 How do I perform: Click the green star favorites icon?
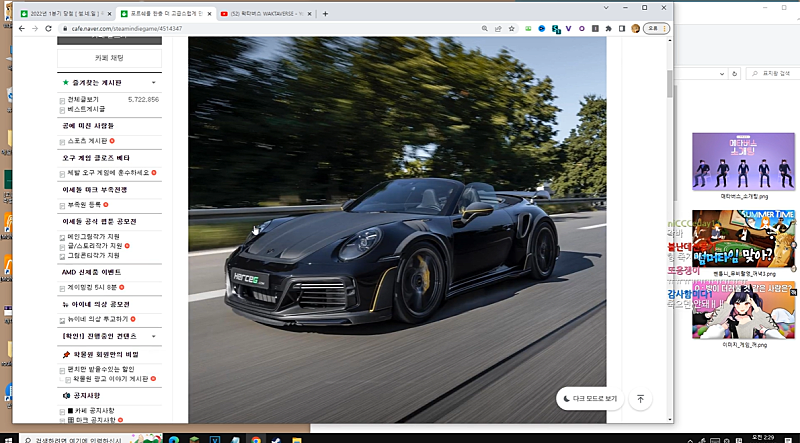pyautogui.click(x=65, y=82)
